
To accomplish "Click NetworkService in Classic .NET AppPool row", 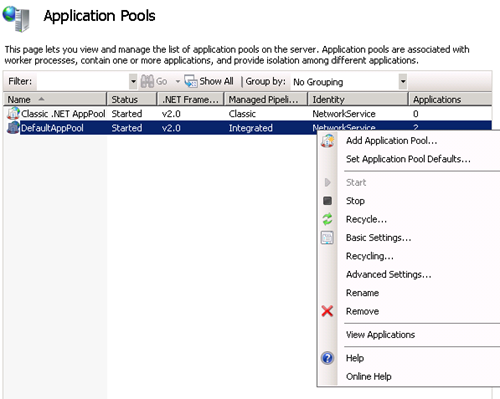I will [344, 114].
